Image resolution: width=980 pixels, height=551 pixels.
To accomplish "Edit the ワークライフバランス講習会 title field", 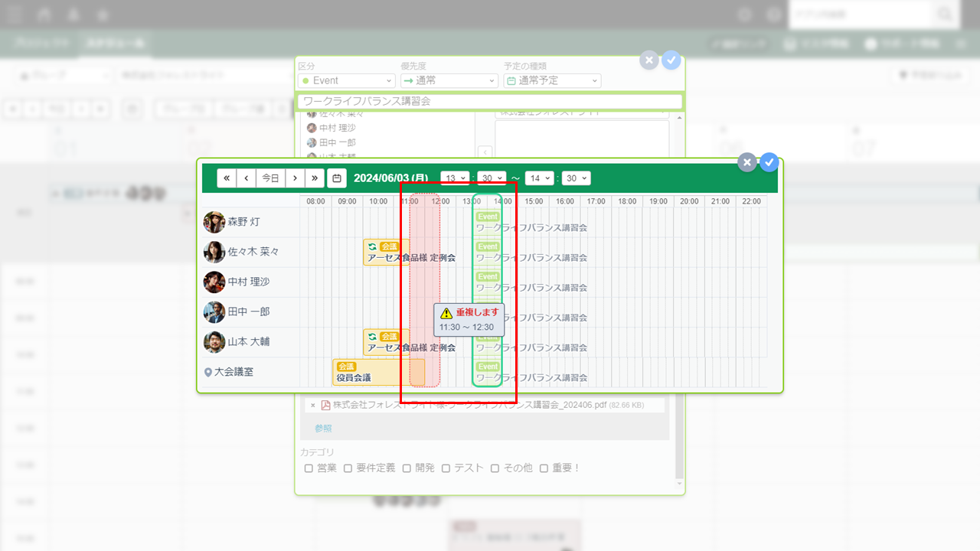I will point(489,101).
